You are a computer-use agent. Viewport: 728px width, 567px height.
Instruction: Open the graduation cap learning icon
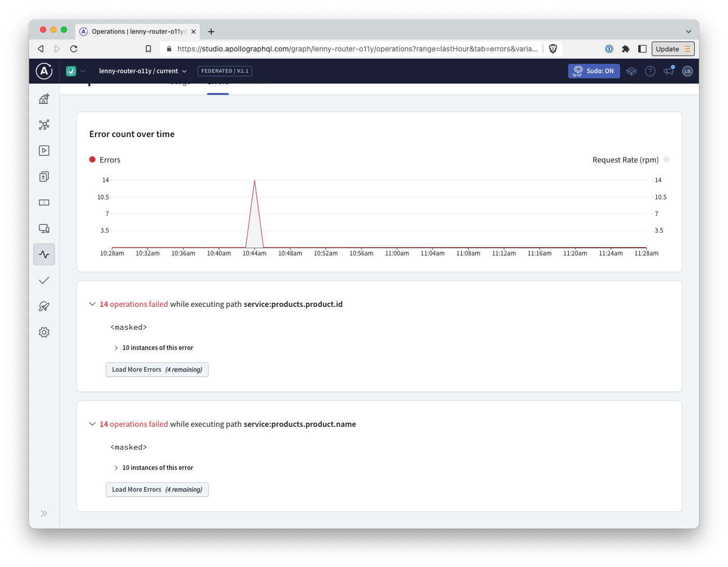631,71
